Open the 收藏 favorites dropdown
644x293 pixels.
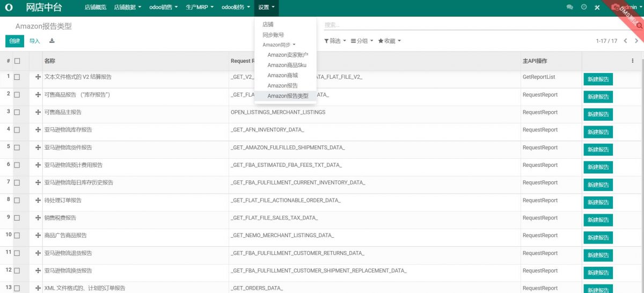coord(389,41)
